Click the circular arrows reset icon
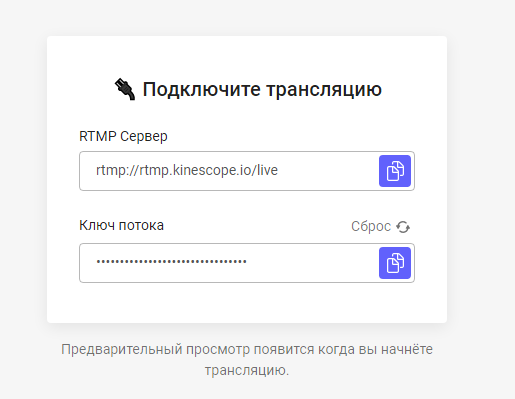 pos(403,227)
